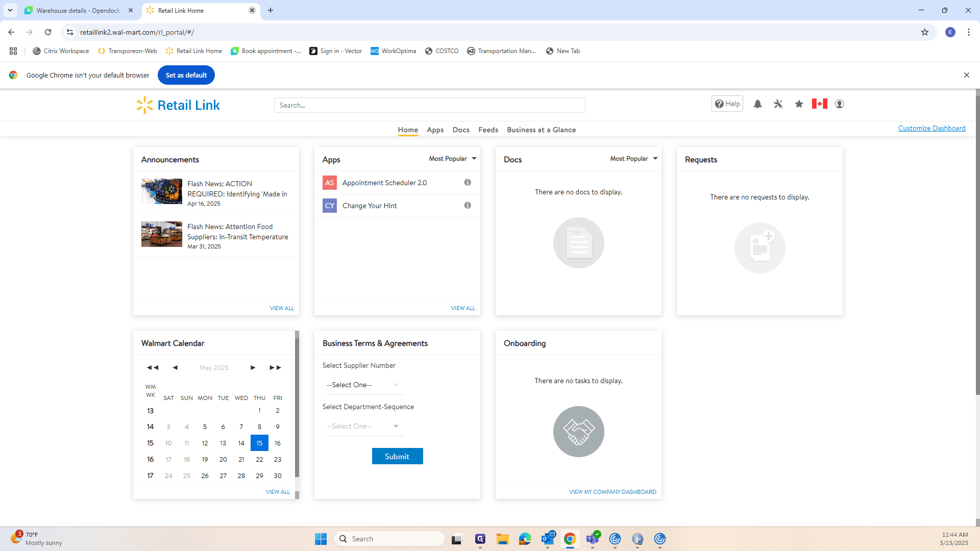This screenshot has width=980, height=551.
Task: Go to next month in Walmart Calendar
Action: (253, 368)
